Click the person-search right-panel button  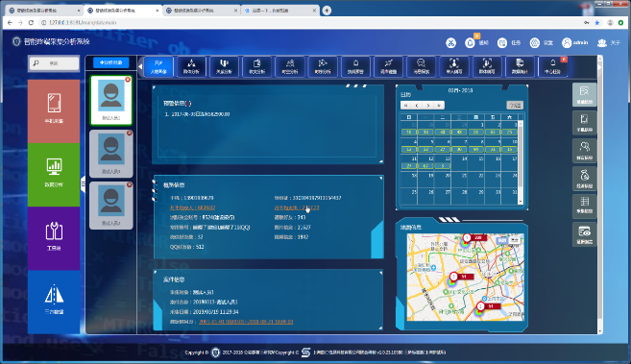coord(584,151)
